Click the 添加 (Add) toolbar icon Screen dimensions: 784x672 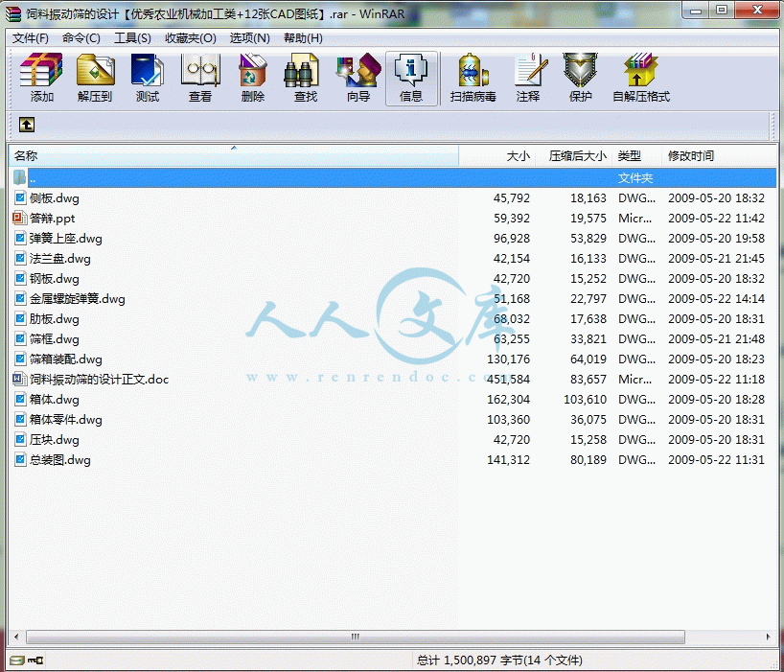[41, 78]
